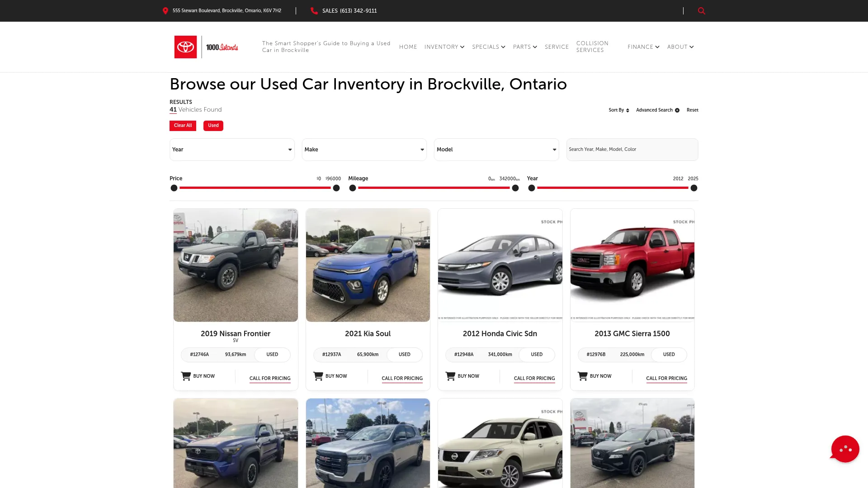Click Buy Now on 2021 Kia Soul

coord(336,376)
